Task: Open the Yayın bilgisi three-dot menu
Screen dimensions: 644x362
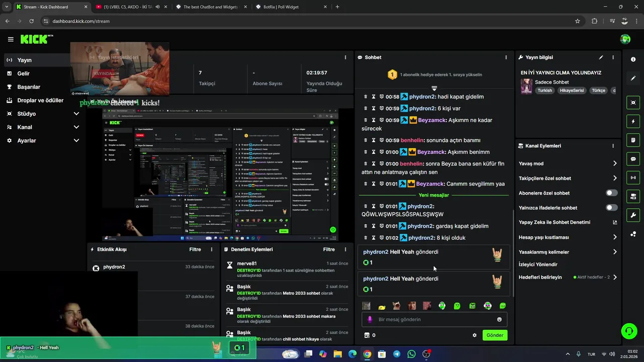Action: pos(613,57)
